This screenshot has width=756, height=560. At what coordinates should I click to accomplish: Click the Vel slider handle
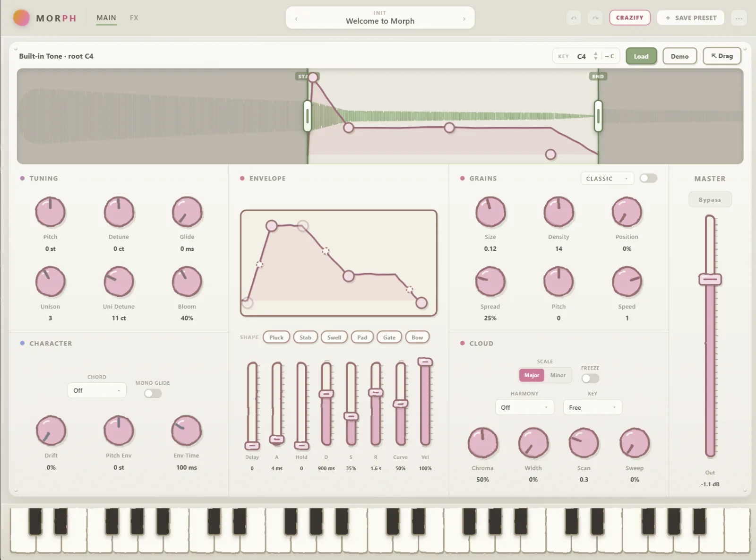click(x=425, y=362)
